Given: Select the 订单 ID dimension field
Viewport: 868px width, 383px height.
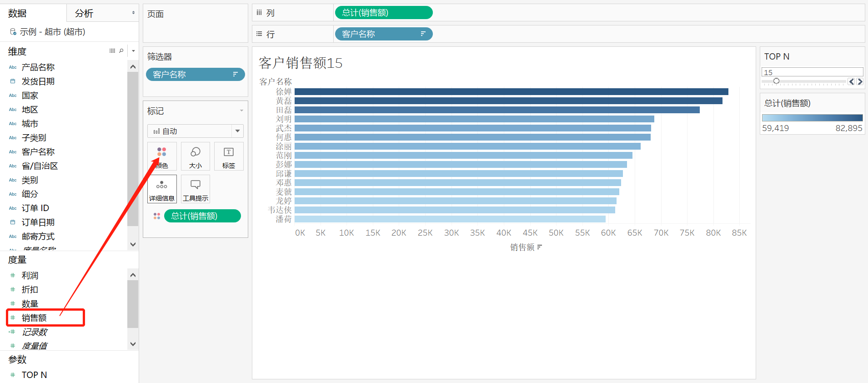Looking at the screenshot, I should tap(35, 208).
